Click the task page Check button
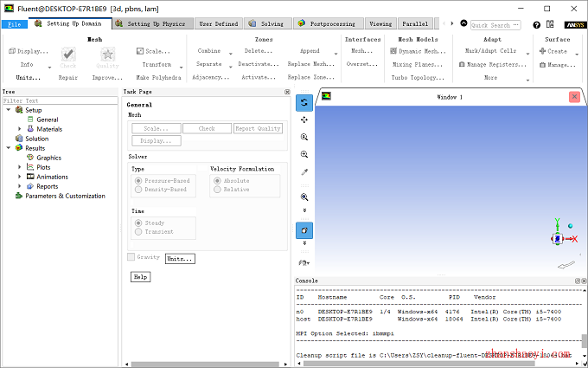The width and height of the screenshot is (588, 368). (x=207, y=128)
